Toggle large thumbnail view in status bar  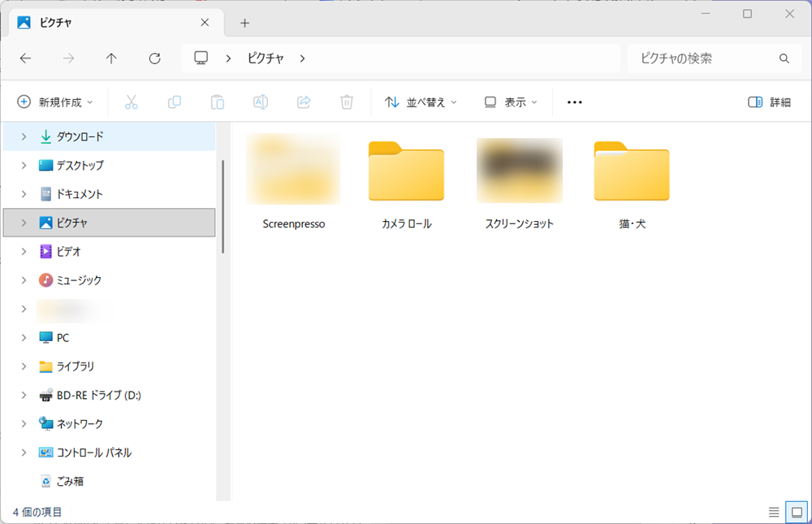click(x=797, y=512)
